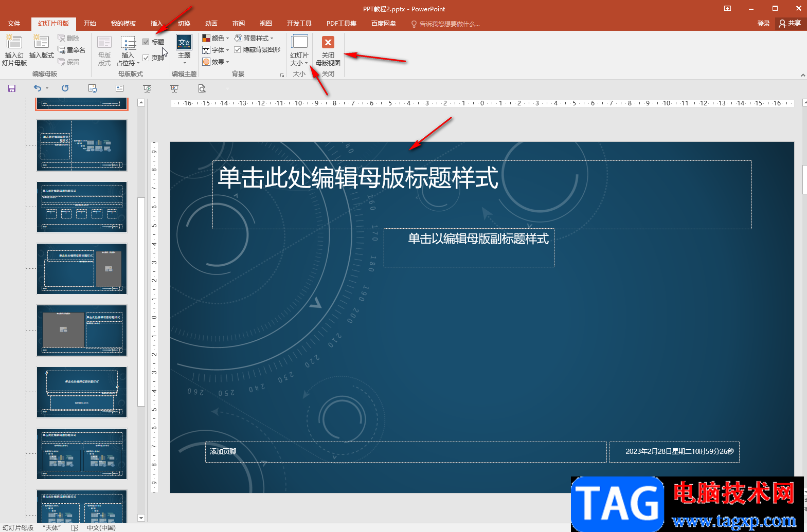Select the thumbnail with five small boxes
The image size is (807, 532).
point(82,207)
